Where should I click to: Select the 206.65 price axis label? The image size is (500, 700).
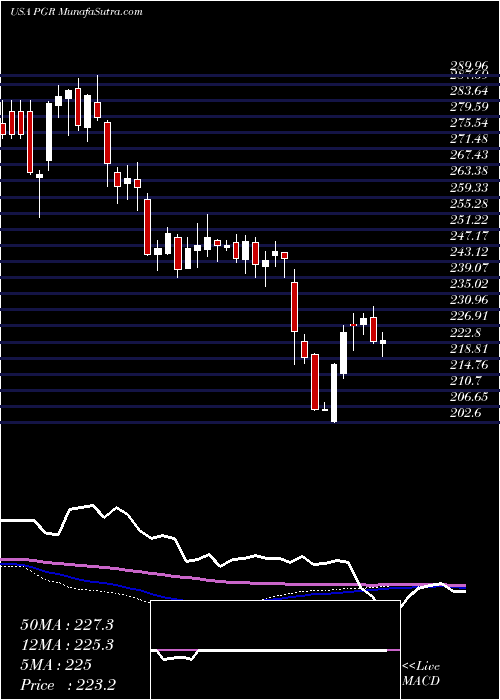[x=468, y=397]
